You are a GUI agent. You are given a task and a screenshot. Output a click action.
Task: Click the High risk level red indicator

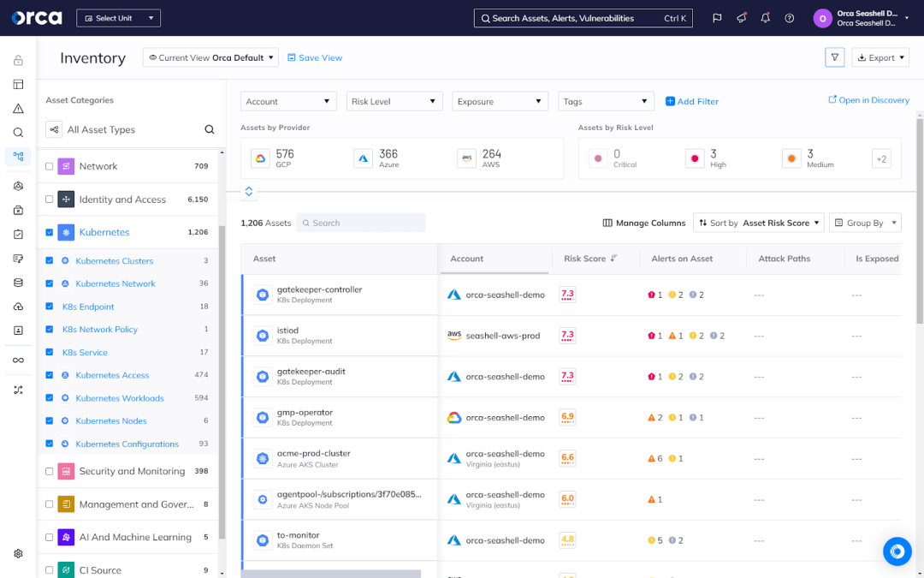point(695,158)
